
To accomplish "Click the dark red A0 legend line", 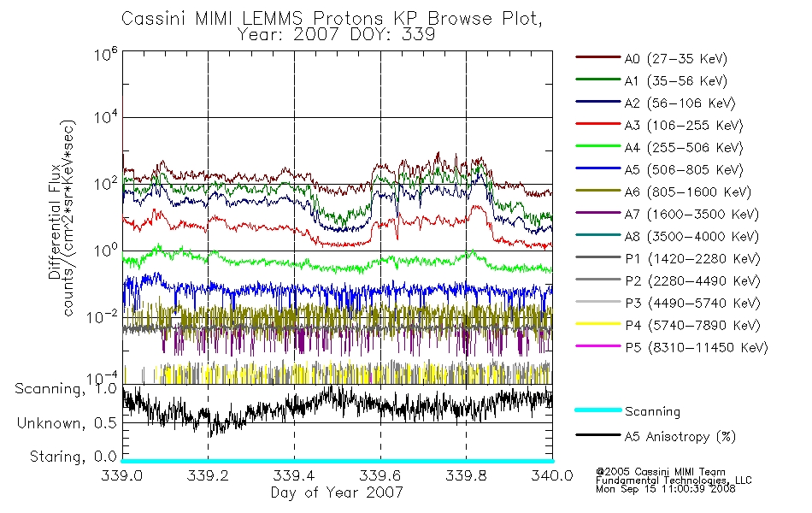I will click(x=597, y=56).
